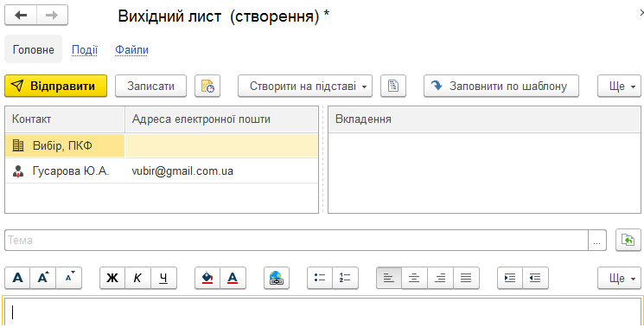Decrease indent
This screenshot has width=644, height=328.
[535, 279]
